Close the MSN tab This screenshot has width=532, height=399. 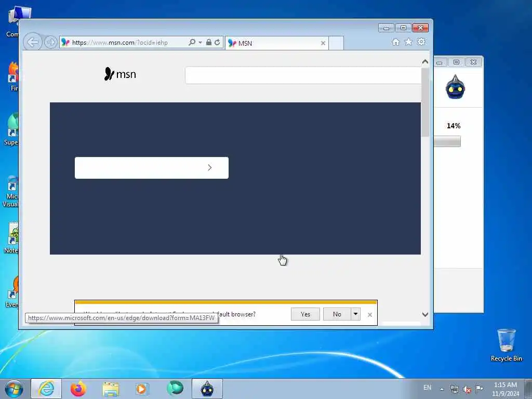pyautogui.click(x=323, y=43)
